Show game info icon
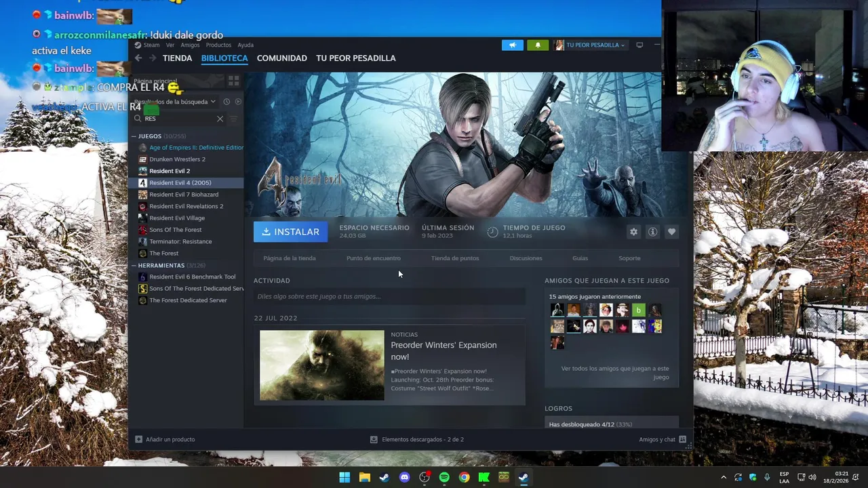Viewport: 868px width, 488px height. pyautogui.click(x=652, y=232)
